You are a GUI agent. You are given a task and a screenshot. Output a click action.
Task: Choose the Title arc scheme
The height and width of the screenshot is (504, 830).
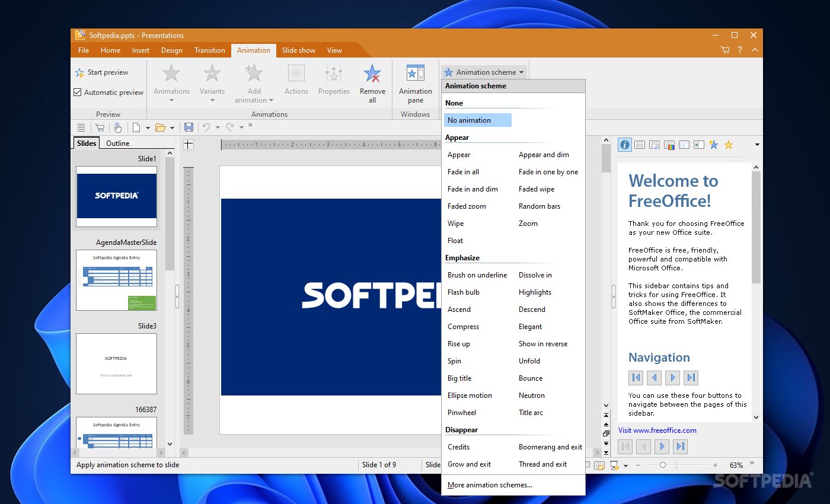point(531,413)
